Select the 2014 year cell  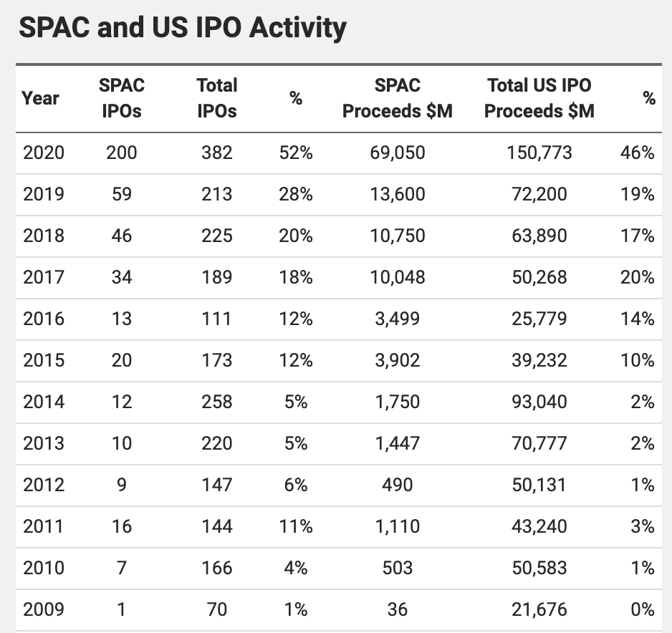[43, 402]
